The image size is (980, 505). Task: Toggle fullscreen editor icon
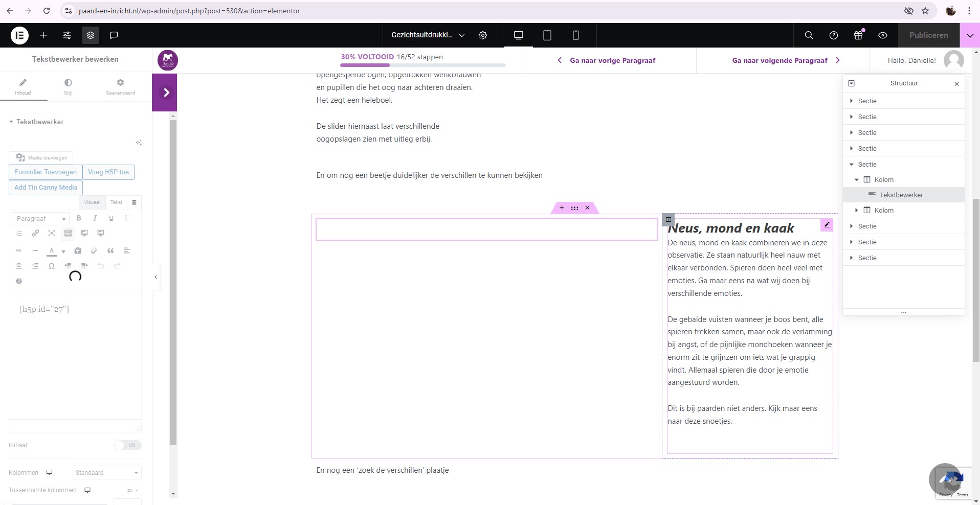point(52,233)
